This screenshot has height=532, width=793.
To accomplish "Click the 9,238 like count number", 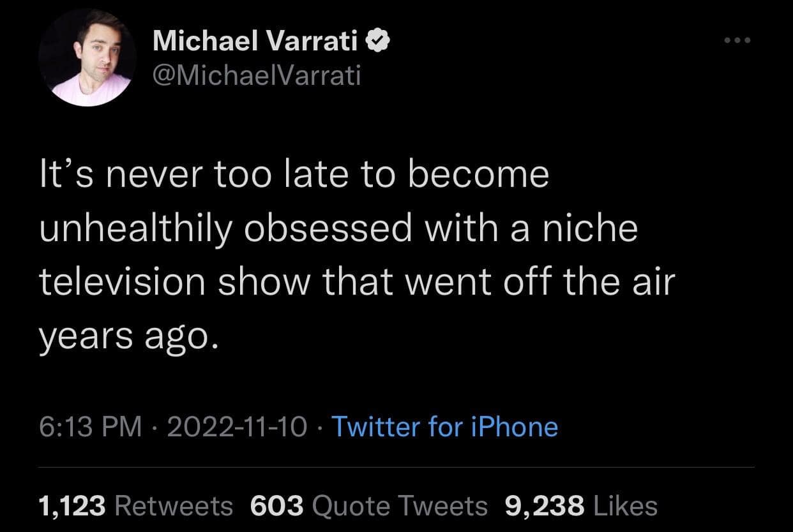I will (x=544, y=506).
